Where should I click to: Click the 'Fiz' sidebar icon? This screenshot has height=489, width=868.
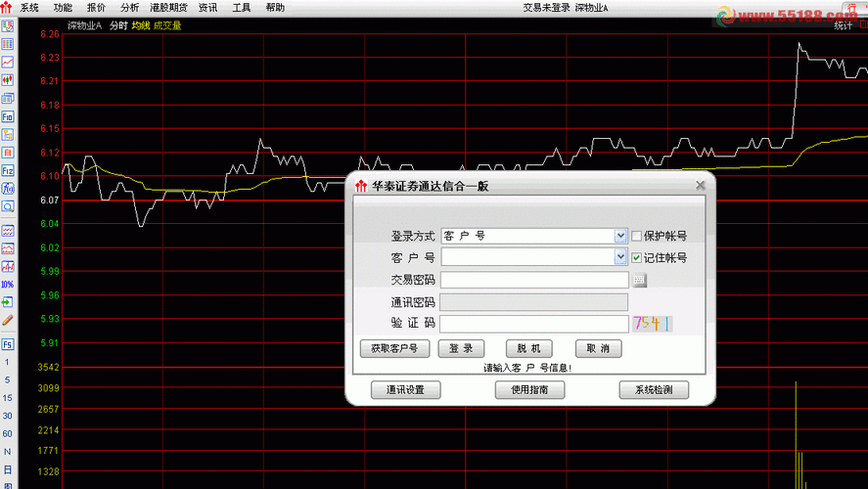click(x=7, y=170)
